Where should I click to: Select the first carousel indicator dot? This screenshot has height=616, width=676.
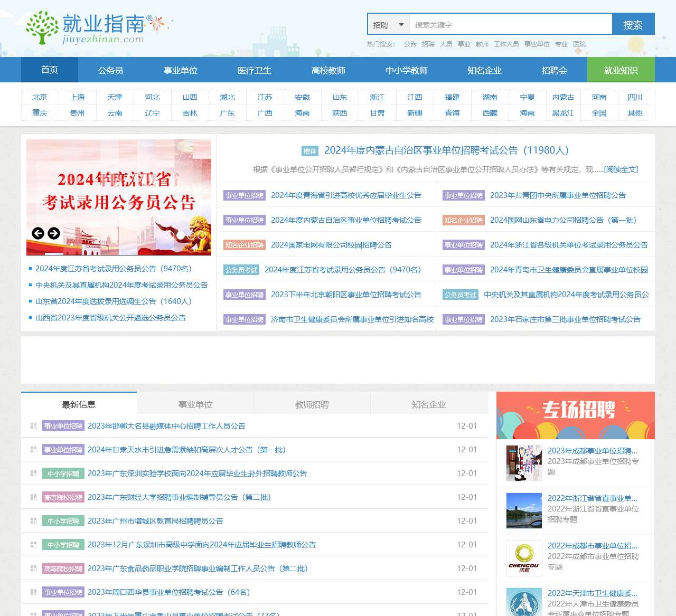(171, 234)
